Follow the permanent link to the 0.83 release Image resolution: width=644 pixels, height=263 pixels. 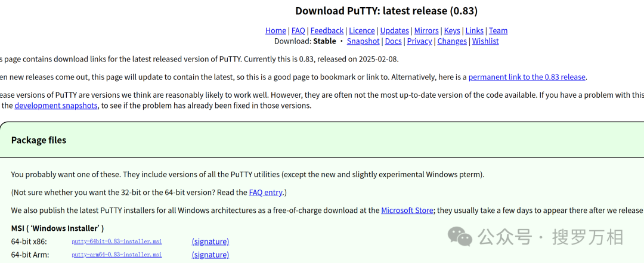pos(527,77)
